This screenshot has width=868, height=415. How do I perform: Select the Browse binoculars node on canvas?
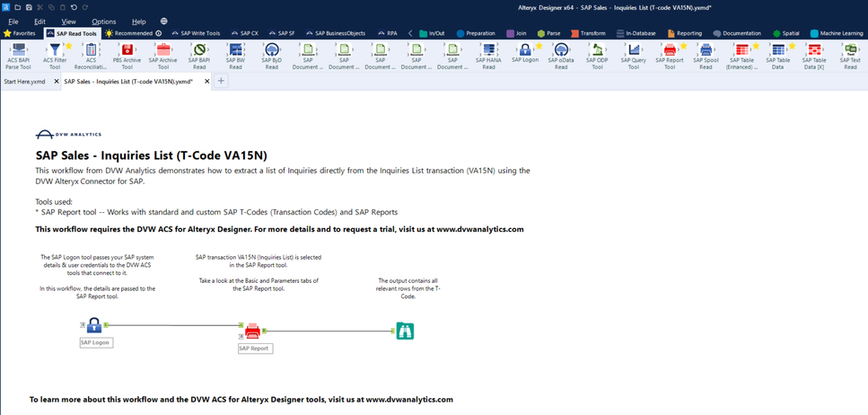click(x=405, y=331)
